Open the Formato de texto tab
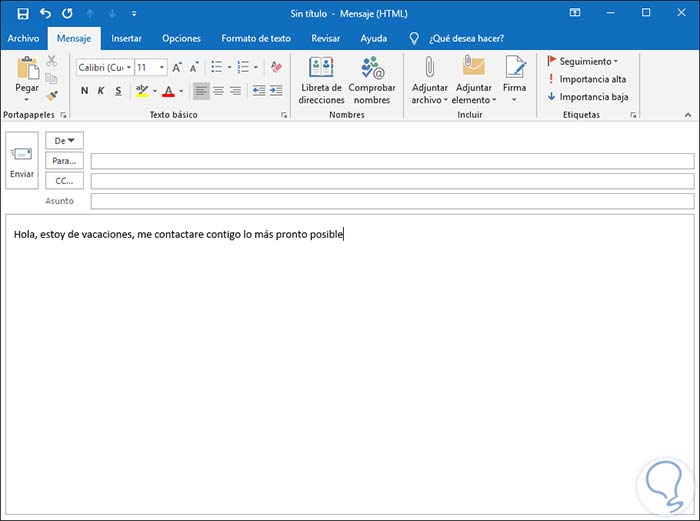Screen dimensions: 700x521 pyautogui.click(x=255, y=38)
